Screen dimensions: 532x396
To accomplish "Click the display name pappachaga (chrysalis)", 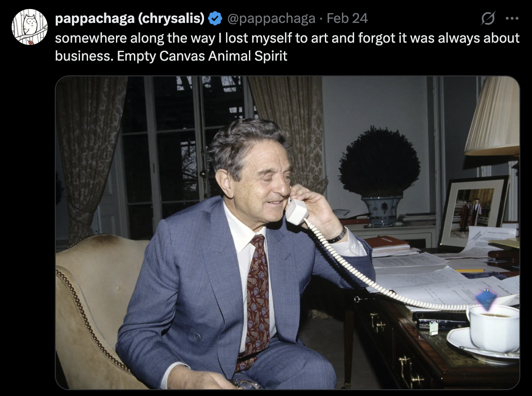I will coord(129,18).
